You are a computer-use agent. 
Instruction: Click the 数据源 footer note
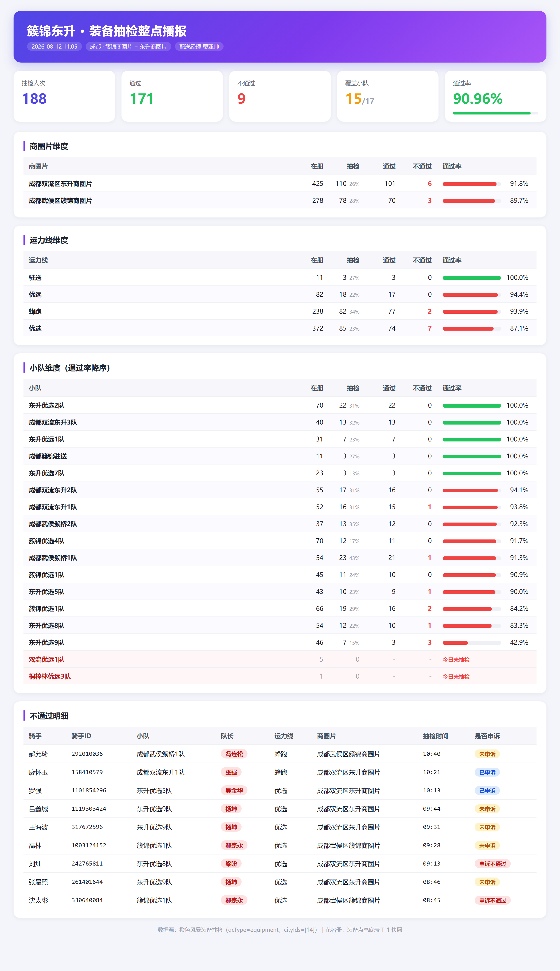point(280,929)
